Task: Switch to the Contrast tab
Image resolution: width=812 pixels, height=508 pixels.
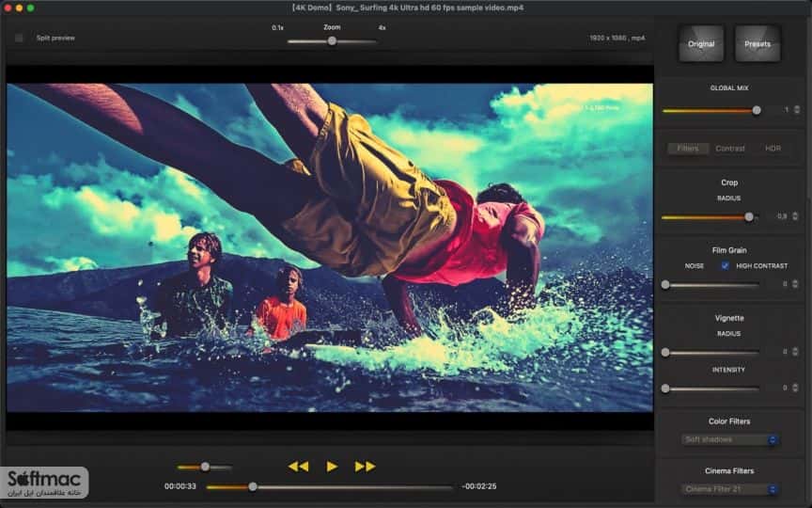Action: pyautogui.click(x=730, y=149)
